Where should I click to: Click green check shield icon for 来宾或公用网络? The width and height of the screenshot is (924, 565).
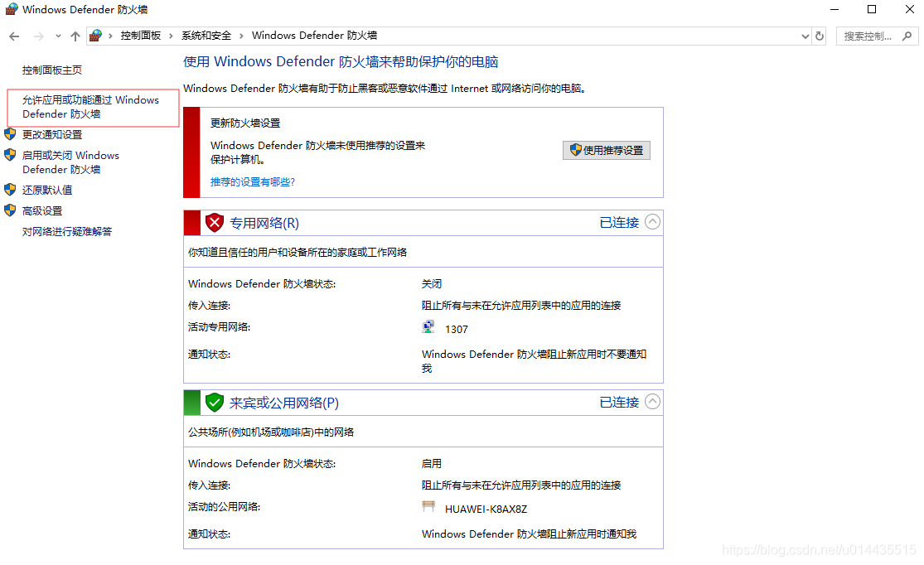[x=215, y=403]
